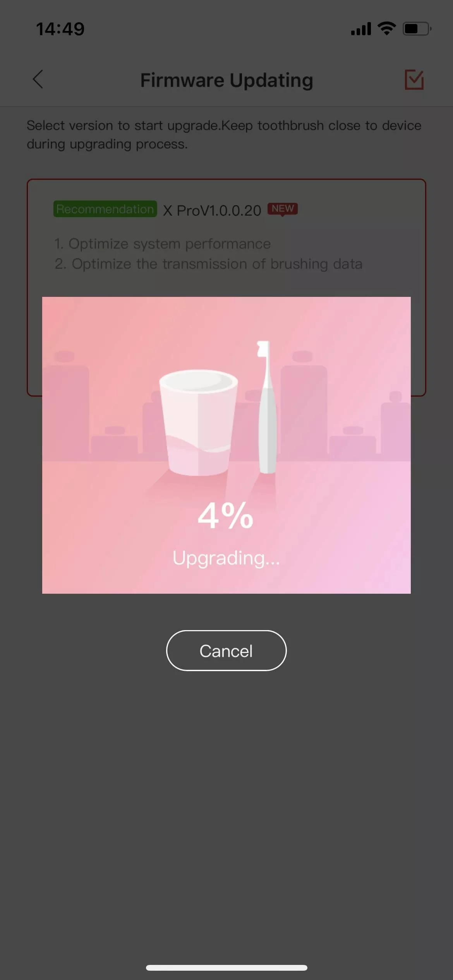Tap the back arrow in the header
This screenshot has height=980, width=453.
38,80
